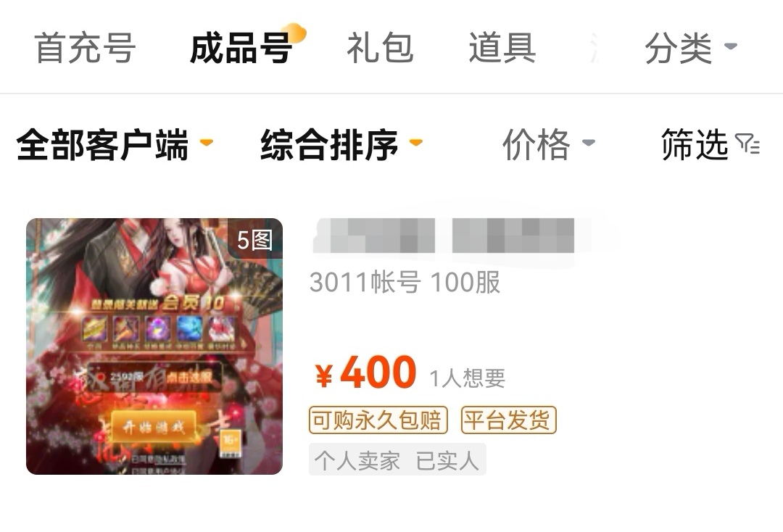Image resolution: width=783 pixels, height=532 pixels.
Task: Click the 个人卖家 已实人 seller badge
Action: click(x=397, y=459)
